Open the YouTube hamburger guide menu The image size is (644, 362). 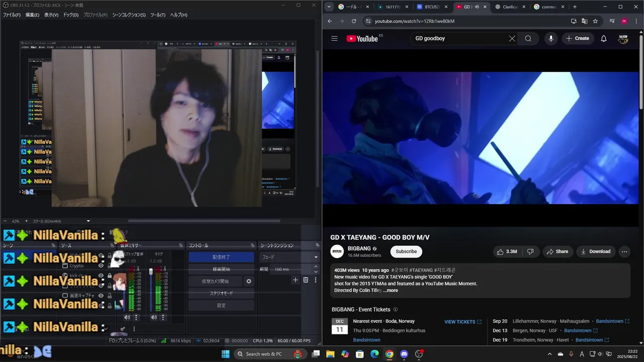pyautogui.click(x=335, y=38)
